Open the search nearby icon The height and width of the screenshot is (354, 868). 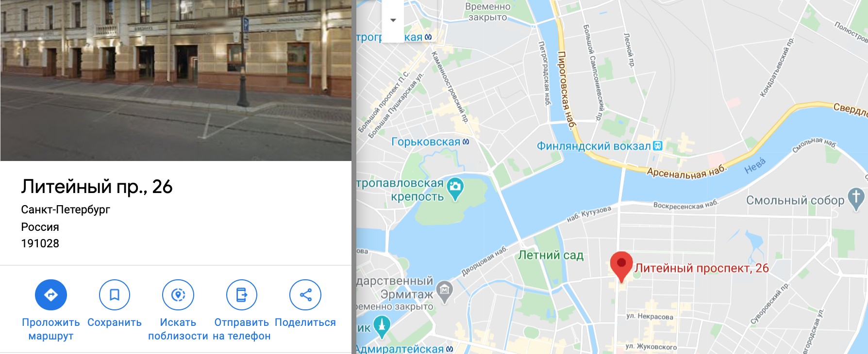click(x=178, y=295)
